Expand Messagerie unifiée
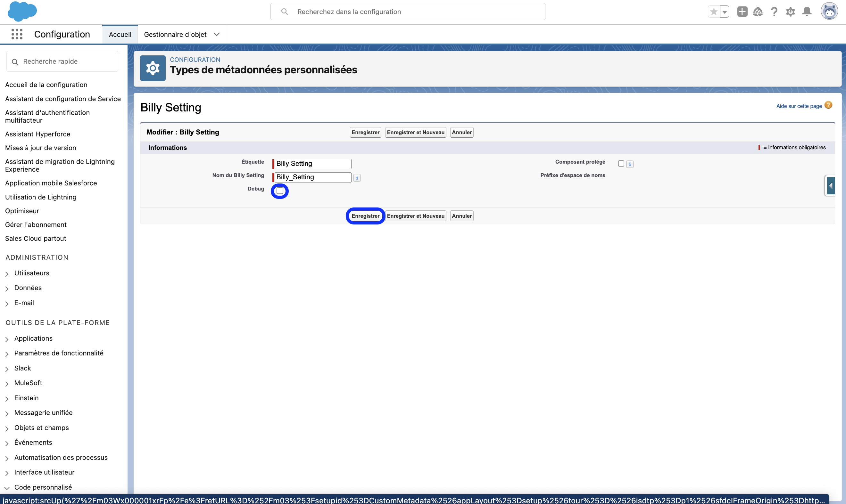This screenshot has width=846, height=504. click(x=7, y=413)
